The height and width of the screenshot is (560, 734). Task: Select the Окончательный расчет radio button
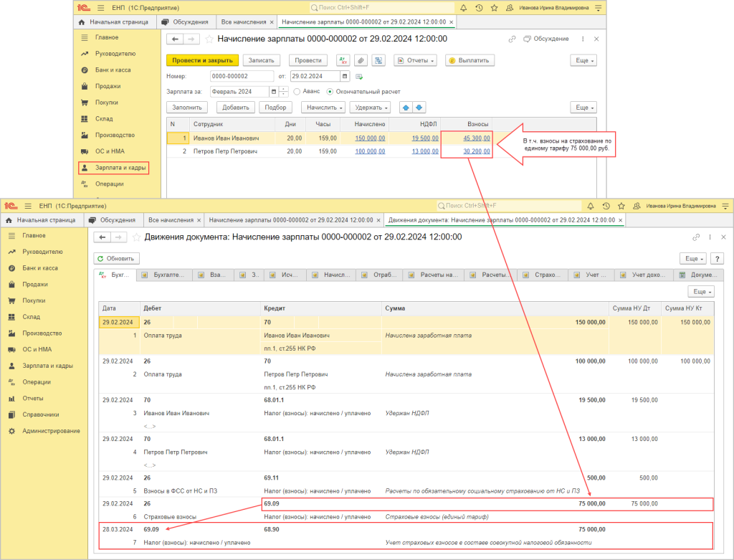(x=330, y=92)
